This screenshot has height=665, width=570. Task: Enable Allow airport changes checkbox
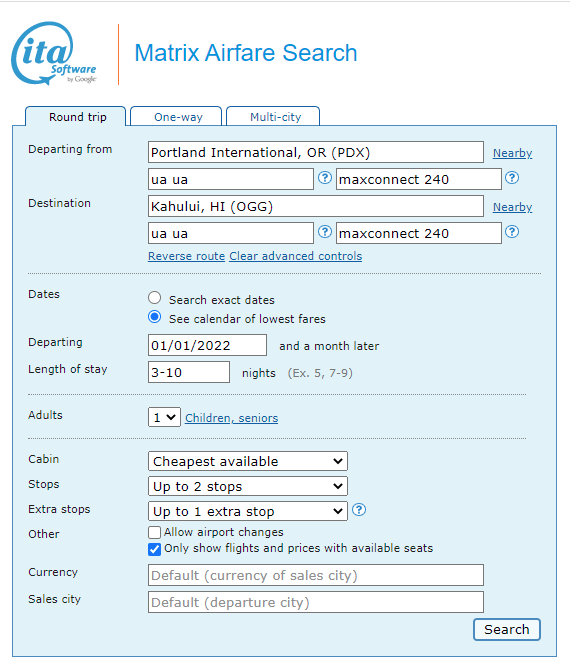[154, 532]
